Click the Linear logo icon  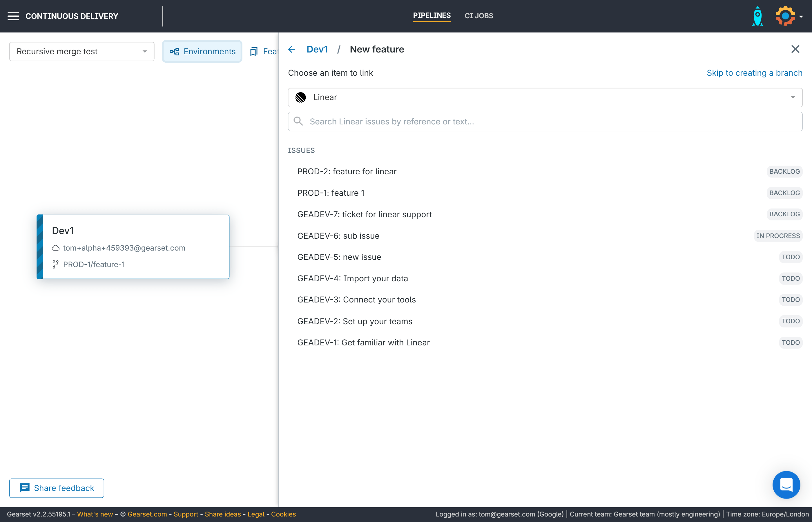click(x=300, y=97)
